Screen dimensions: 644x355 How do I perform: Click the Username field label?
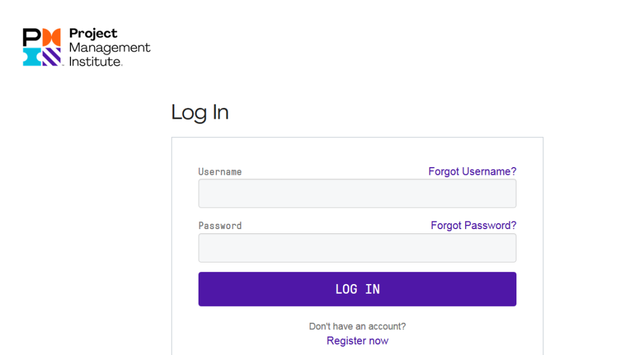coord(219,172)
